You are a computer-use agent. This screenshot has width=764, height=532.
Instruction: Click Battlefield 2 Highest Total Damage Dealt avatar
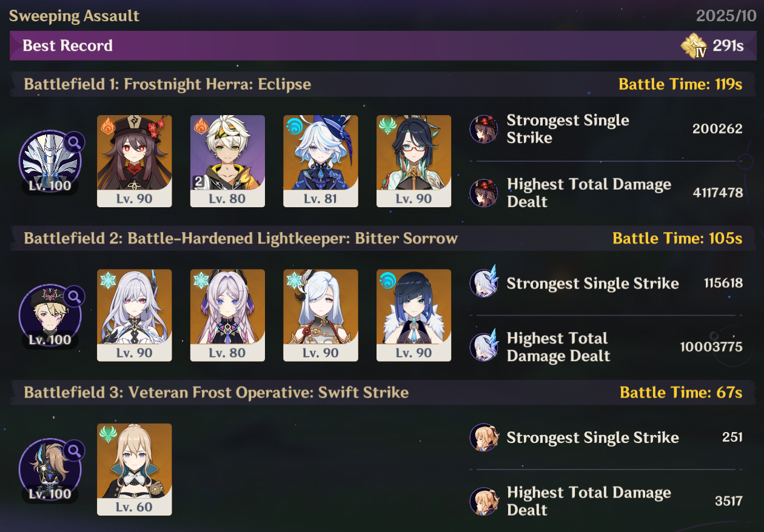(x=484, y=347)
